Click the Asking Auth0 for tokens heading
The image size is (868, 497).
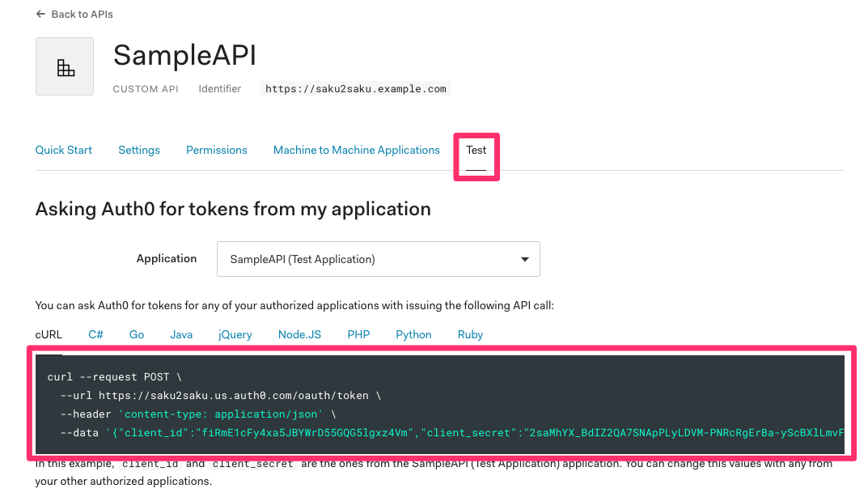(x=233, y=210)
